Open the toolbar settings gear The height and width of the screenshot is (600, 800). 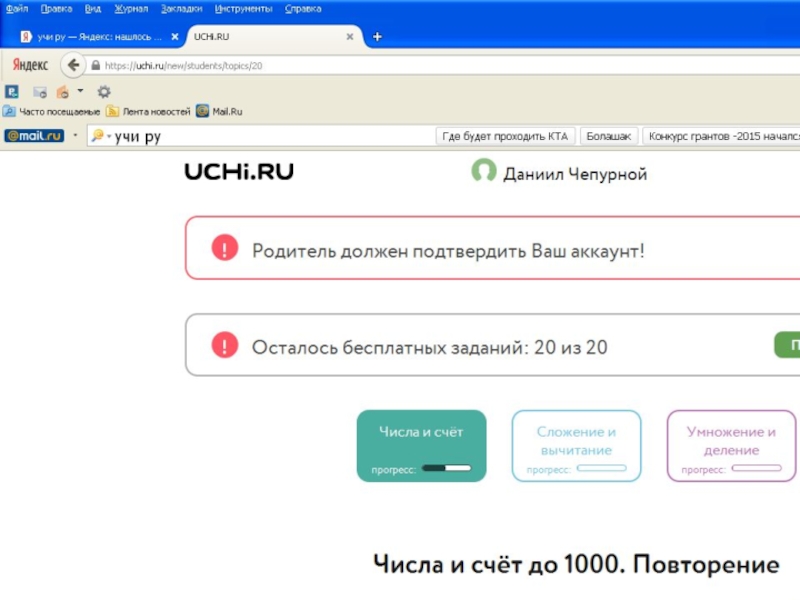(104, 92)
